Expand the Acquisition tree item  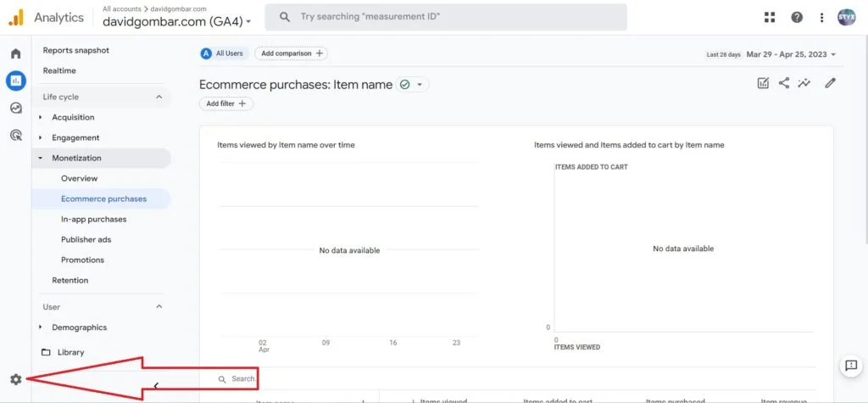pyautogui.click(x=41, y=118)
